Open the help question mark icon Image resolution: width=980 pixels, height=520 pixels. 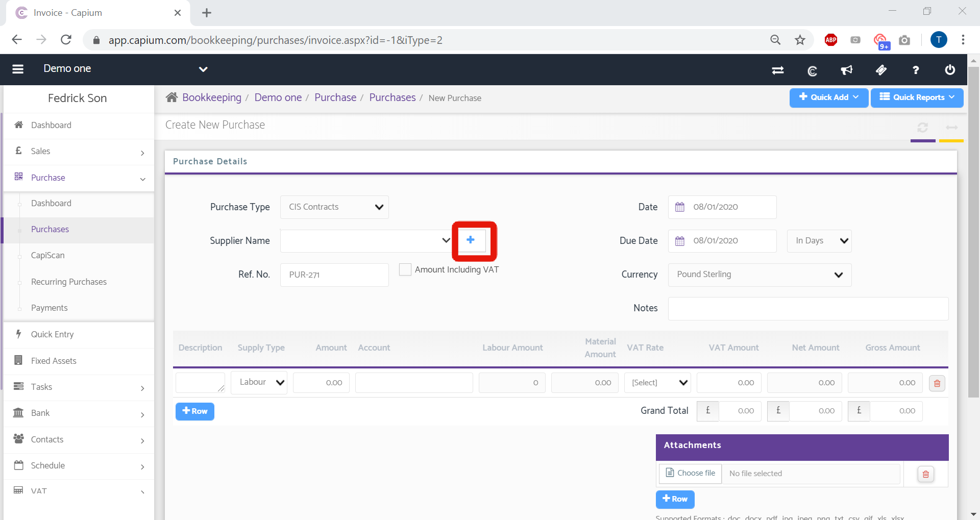point(916,70)
